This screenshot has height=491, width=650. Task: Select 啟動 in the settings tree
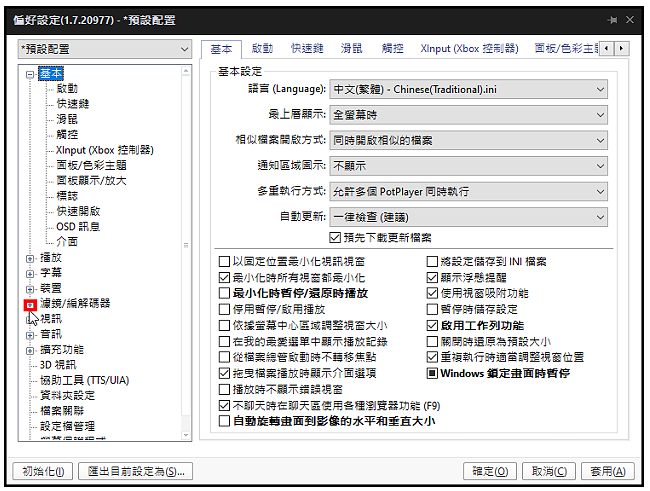(67, 88)
